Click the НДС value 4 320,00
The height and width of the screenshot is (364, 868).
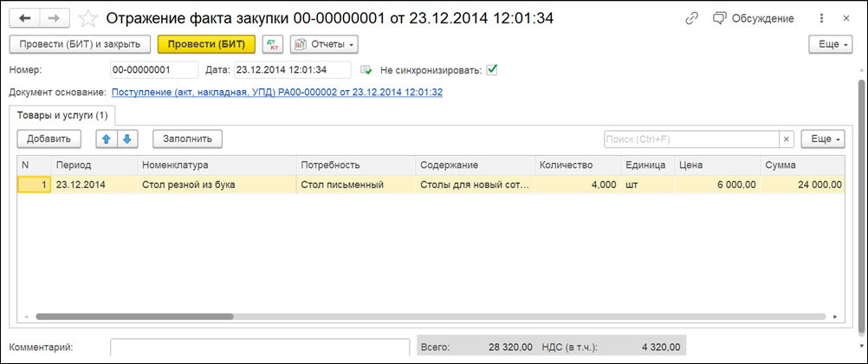(x=661, y=348)
